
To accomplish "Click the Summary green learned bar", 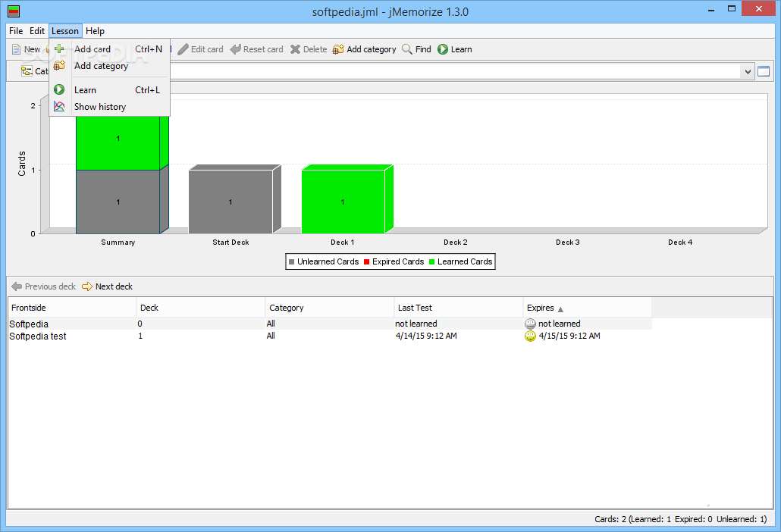I will [118, 142].
